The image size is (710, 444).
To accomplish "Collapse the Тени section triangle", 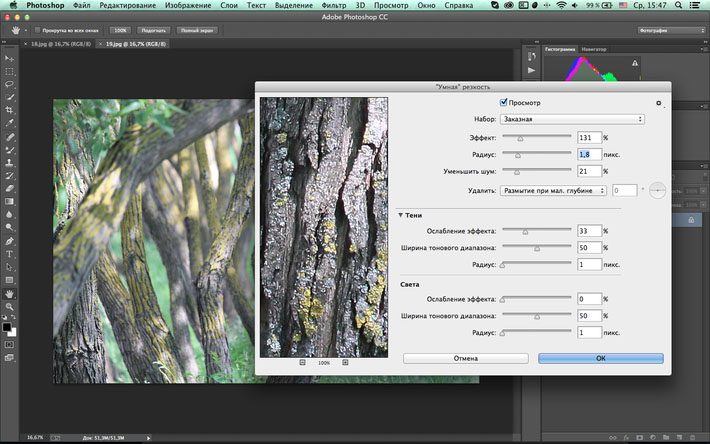I will click(x=401, y=215).
